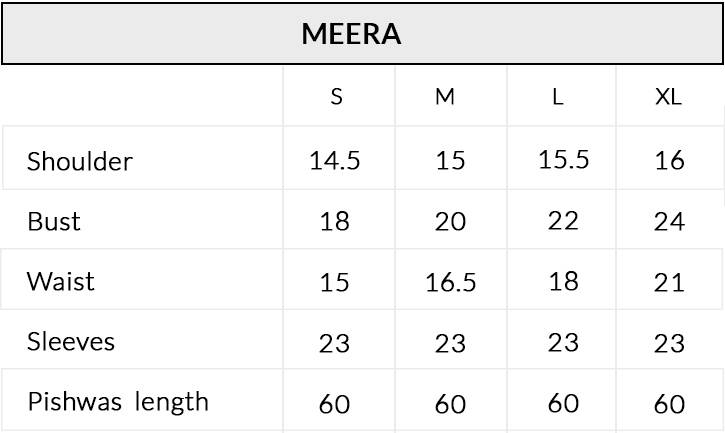Click Sleeves value for size L
Screen dimensions: 725x433
coord(563,343)
